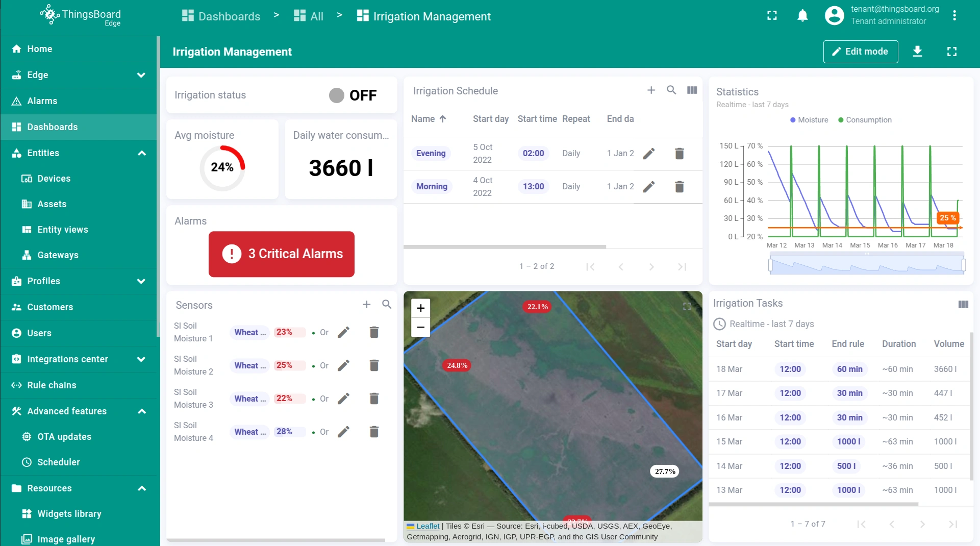Zoom in on the field map
Image resolution: width=980 pixels, height=546 pixels.
[420, 308]
